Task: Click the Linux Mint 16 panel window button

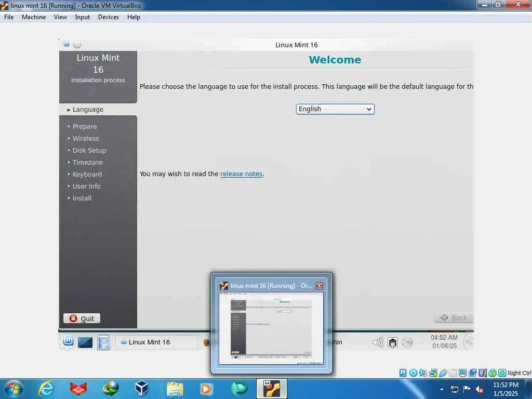Action: pyautogui.click(x=156, y=342)
